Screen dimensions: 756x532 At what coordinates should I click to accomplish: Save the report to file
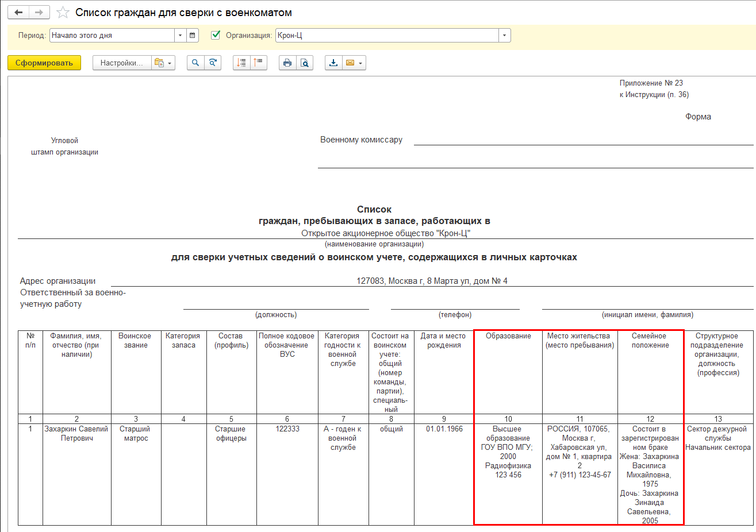click(x=333, y=63)
